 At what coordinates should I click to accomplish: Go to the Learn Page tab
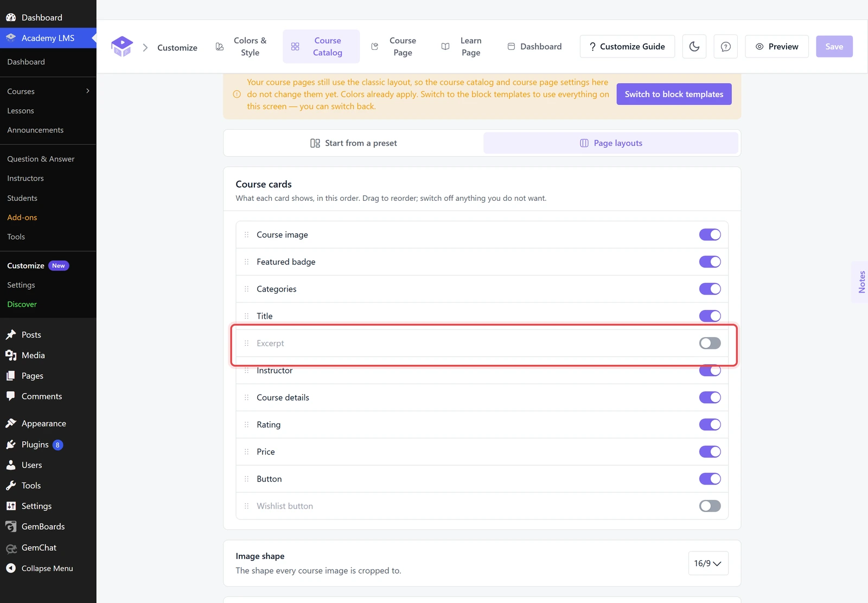pyautogui.click(x=462, y=47)
